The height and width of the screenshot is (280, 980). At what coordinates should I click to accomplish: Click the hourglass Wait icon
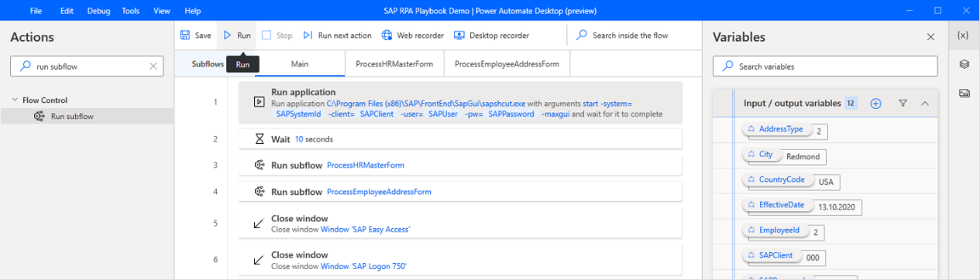[x=259, y=139]
